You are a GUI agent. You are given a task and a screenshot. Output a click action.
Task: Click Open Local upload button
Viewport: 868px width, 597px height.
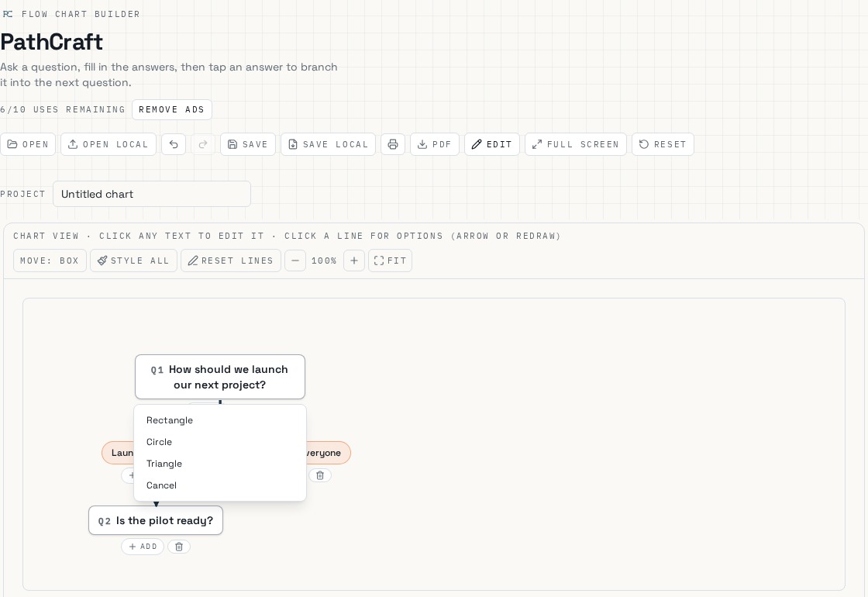click(x=108, y=144)
